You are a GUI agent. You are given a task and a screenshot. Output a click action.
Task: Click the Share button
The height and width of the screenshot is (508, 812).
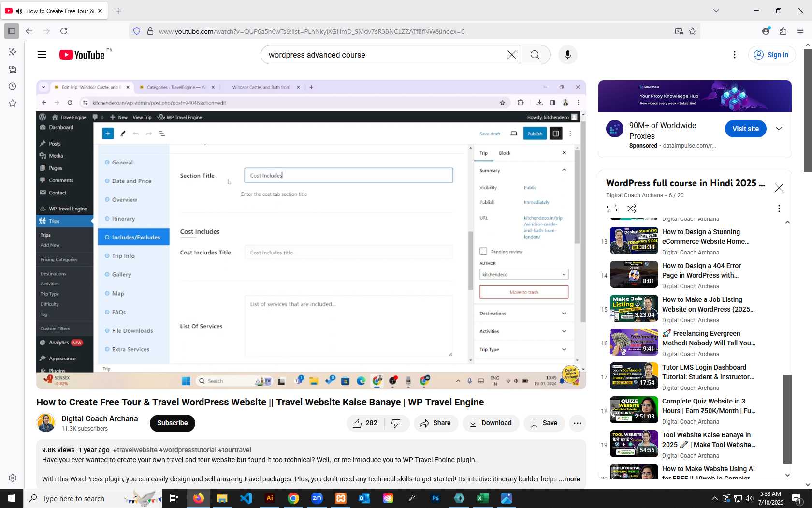(435, 423)
